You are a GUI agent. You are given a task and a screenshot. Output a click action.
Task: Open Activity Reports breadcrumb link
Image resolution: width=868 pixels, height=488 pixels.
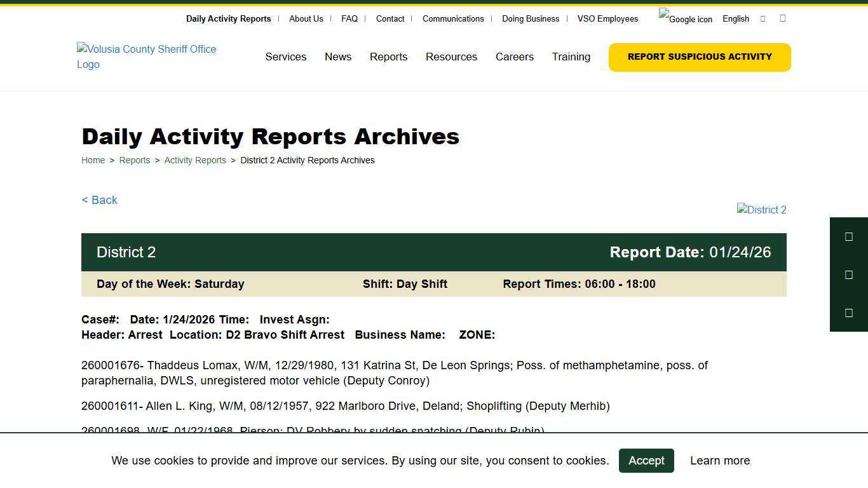195,160
